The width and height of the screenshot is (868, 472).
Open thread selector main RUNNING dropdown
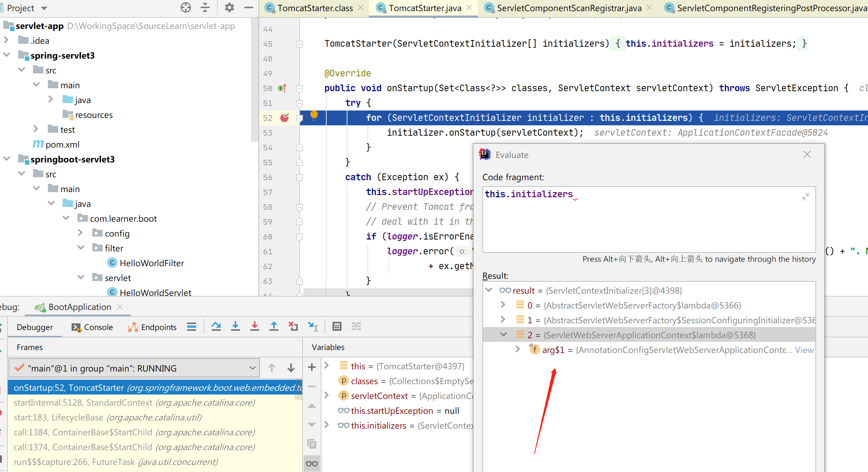(x=134, y=368)
